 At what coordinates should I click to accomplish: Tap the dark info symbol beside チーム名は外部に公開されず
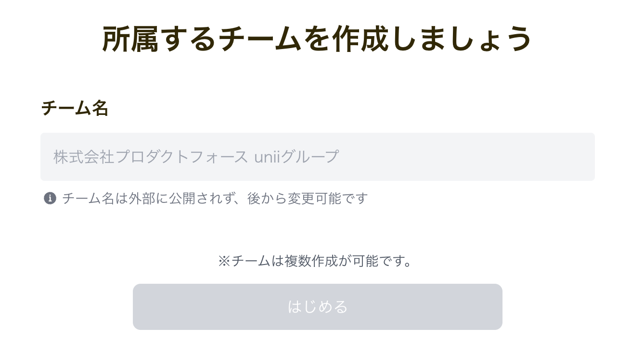pyautogui.click(x=50, y=198)
